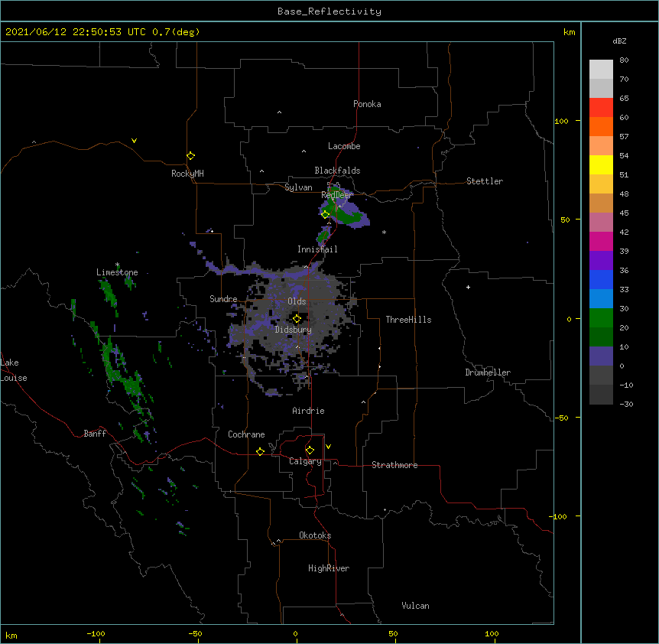Screen dimensions: 659x644
Task: Click the white asterisk marker above Limestone
Action: tap(117, 265)
